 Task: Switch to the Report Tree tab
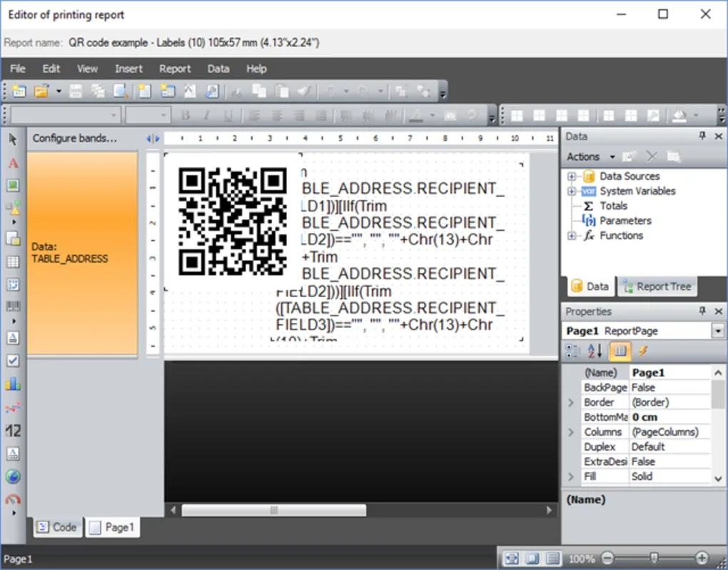pos(656,286)
